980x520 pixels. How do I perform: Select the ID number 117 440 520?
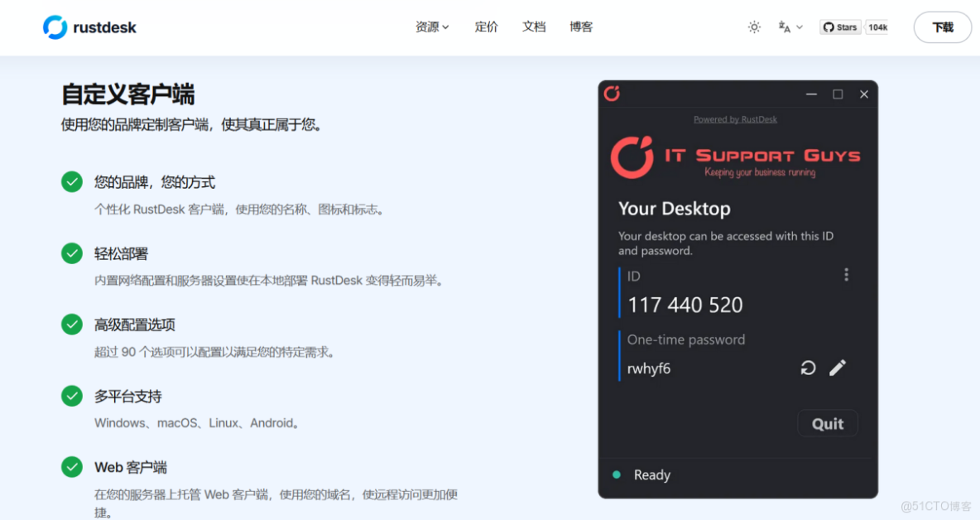coord(685,305)
